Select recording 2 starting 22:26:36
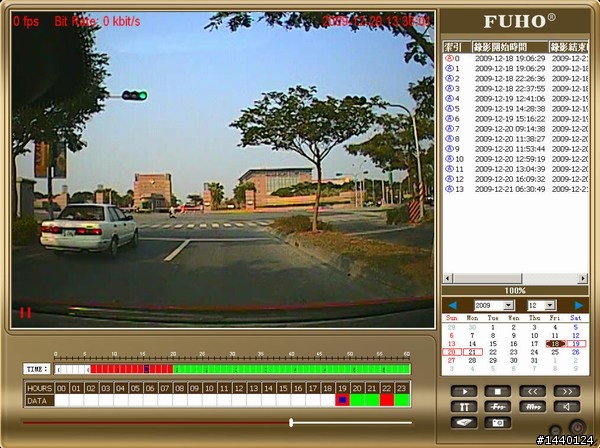 (x=516, y=78)
